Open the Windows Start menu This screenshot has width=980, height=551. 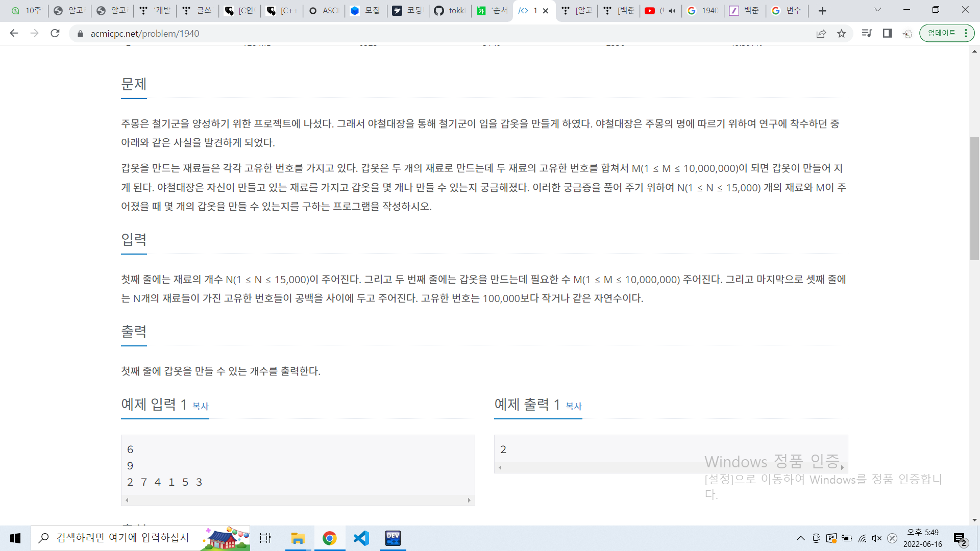tap(15, 538)
